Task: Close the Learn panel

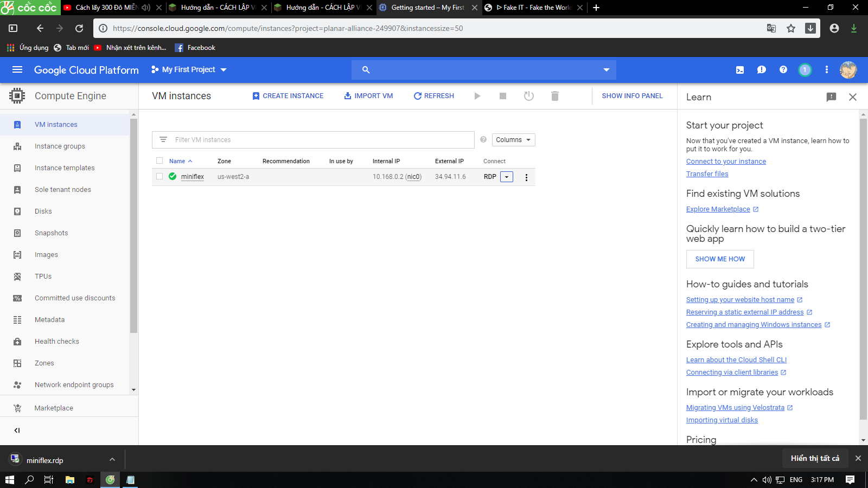Action: [853, 97]
